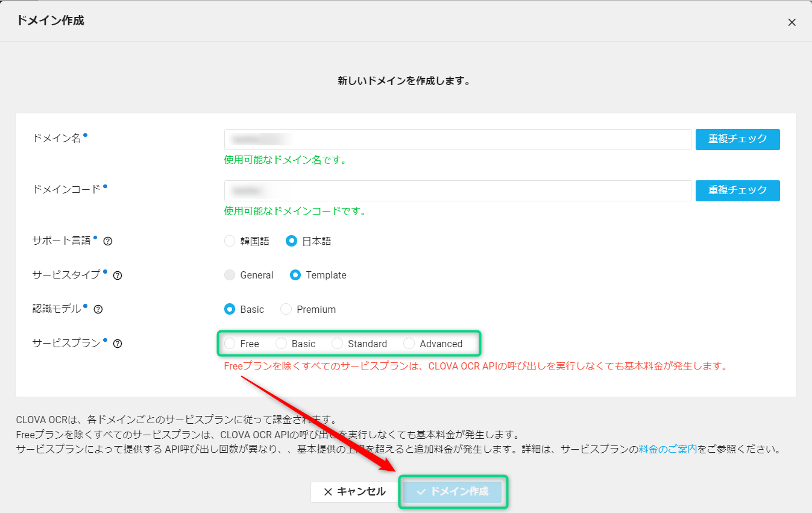Click into the ドメインコード input field
The width and height of the screenshot is (812, 513).
pos(457,190)
